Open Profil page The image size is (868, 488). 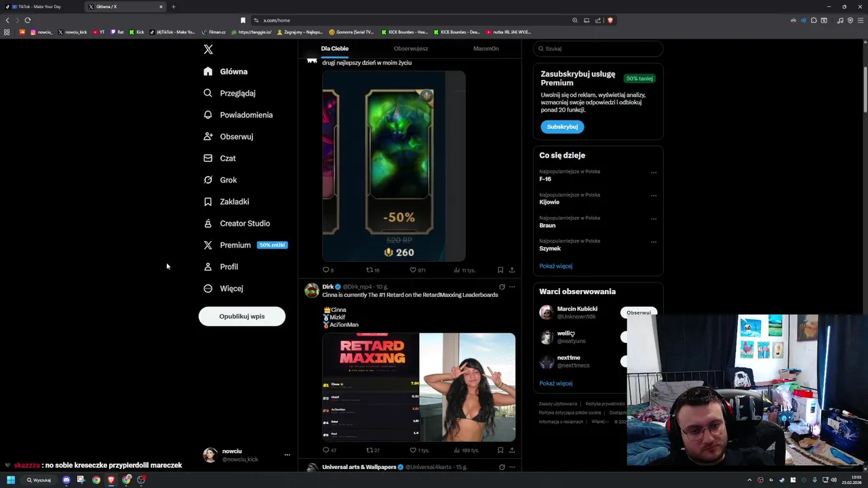click(221, 266)
